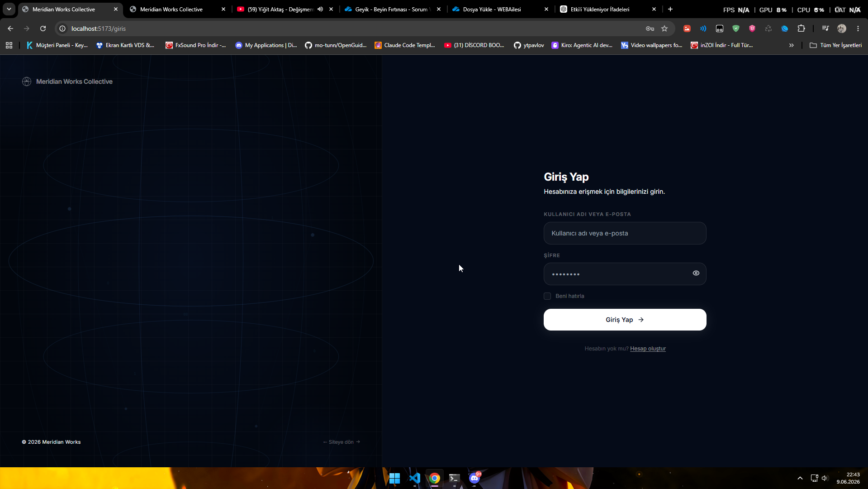Open the Kiro: Agentic AI bookmark

coord(582,45)
